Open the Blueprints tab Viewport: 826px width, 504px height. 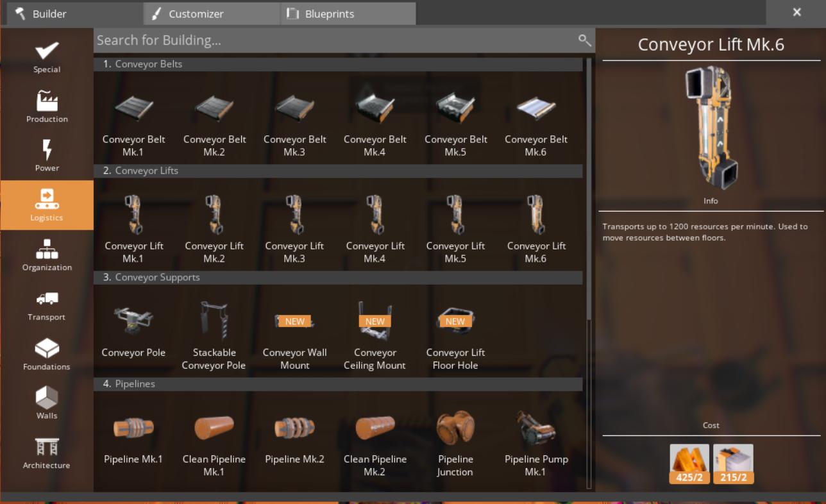point(348,12)
